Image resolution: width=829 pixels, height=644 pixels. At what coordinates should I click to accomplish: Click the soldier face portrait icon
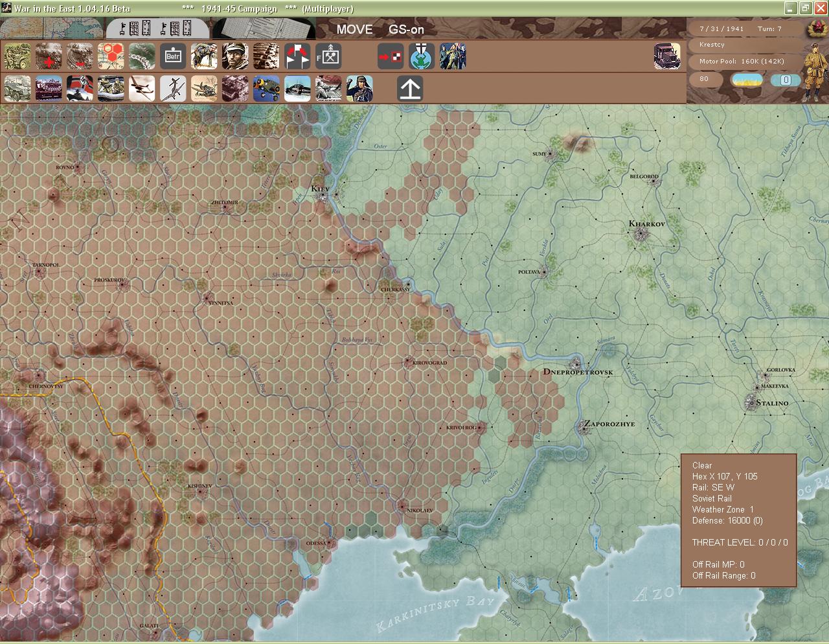[235, 56]
